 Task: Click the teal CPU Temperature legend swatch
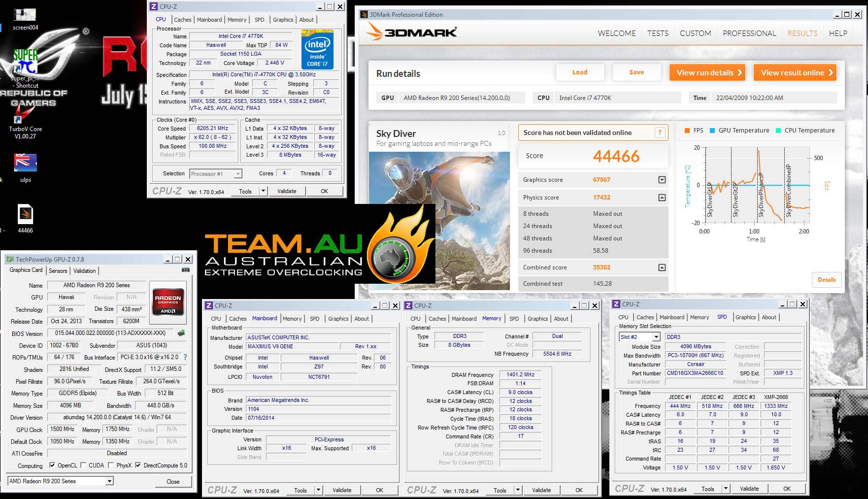click(x=778, y=131)
